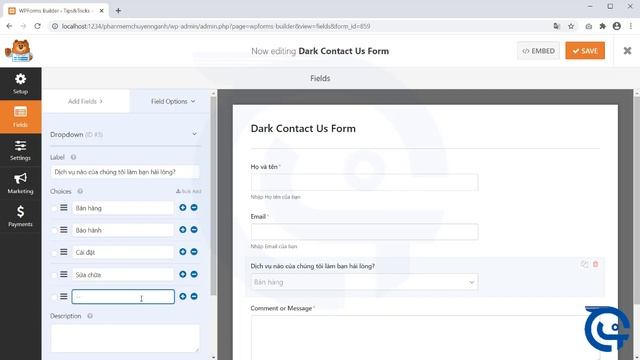
Task: Open a new browser tab
Action: point(118,11)
